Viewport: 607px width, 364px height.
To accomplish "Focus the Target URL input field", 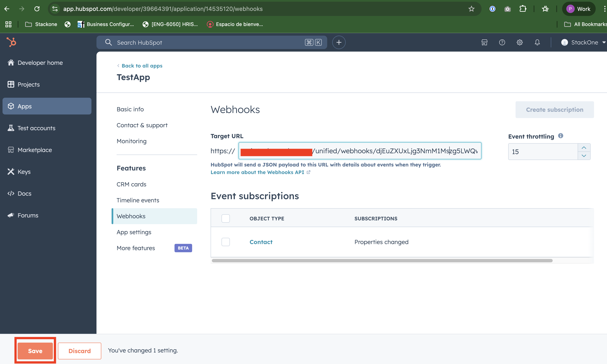I will [x=360, y=151].
